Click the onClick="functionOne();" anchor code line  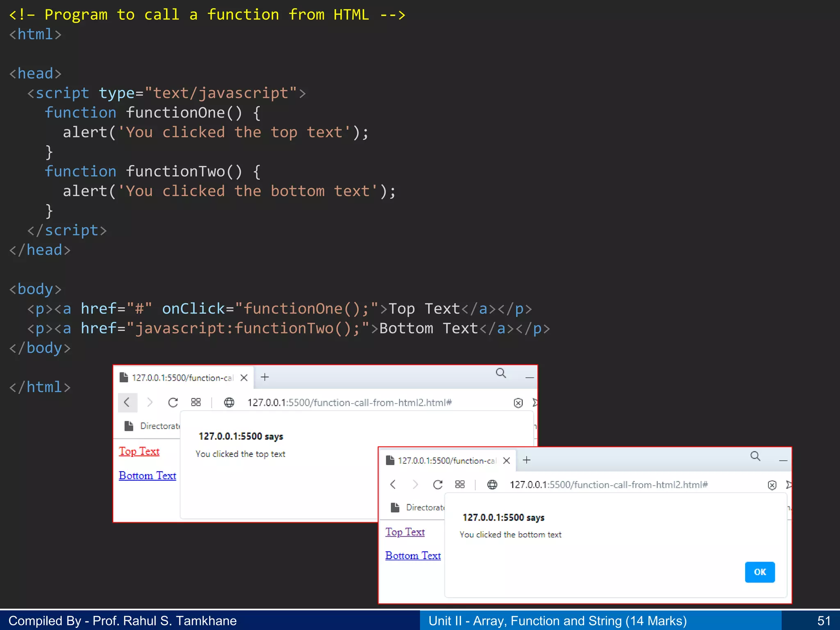click(279, 308)
